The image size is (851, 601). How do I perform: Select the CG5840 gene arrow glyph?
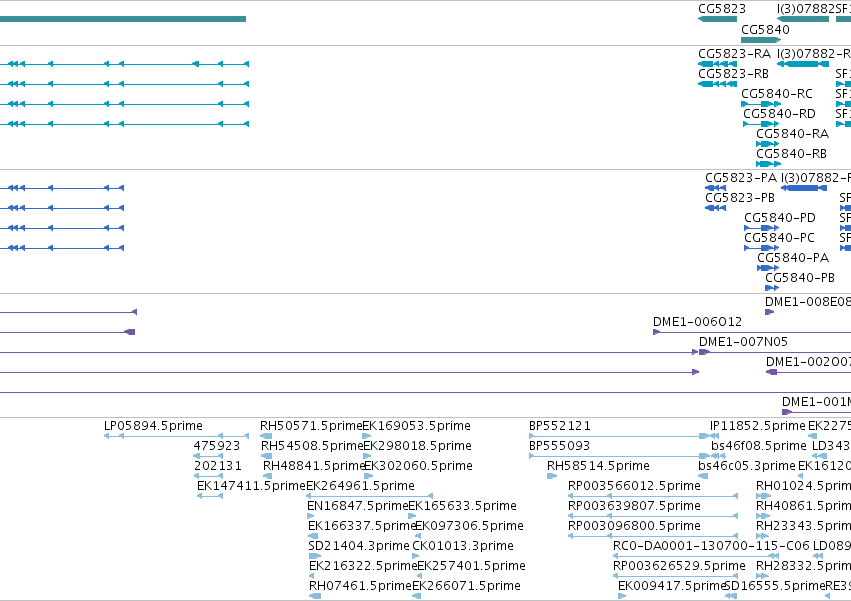click(x=761, y=40)
